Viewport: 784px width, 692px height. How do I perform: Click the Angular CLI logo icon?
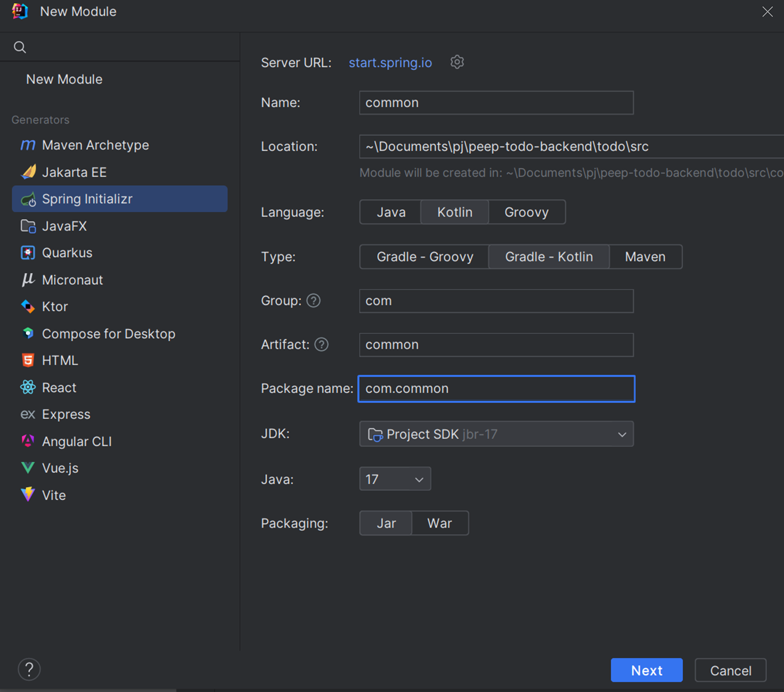28,441
